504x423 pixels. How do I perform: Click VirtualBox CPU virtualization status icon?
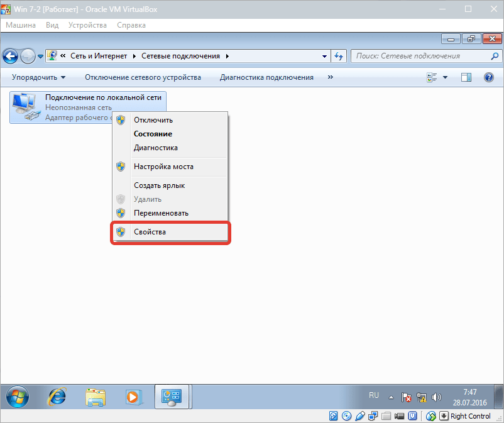coord(412,416)
